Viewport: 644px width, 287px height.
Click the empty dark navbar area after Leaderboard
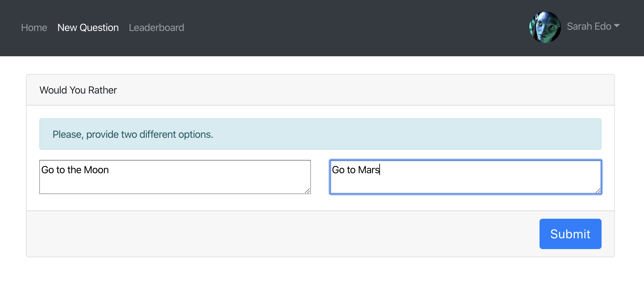[348, 28]
